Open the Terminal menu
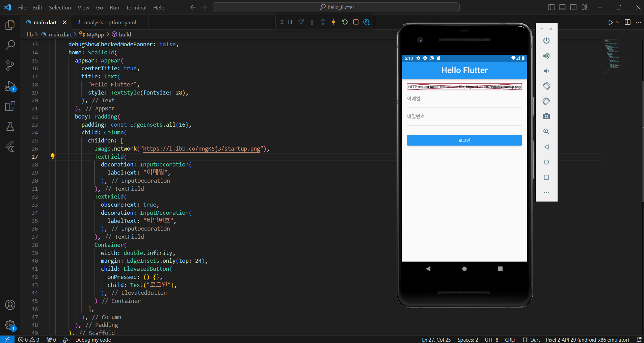The height and width of the screenshot is (343, 644). click(x=136, y=7)
